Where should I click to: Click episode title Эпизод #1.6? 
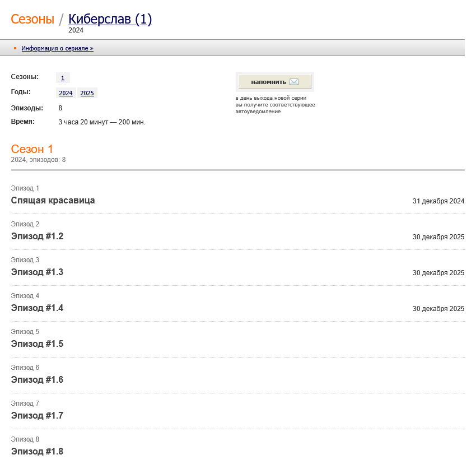pyautogui.click(x=37, y=380)
